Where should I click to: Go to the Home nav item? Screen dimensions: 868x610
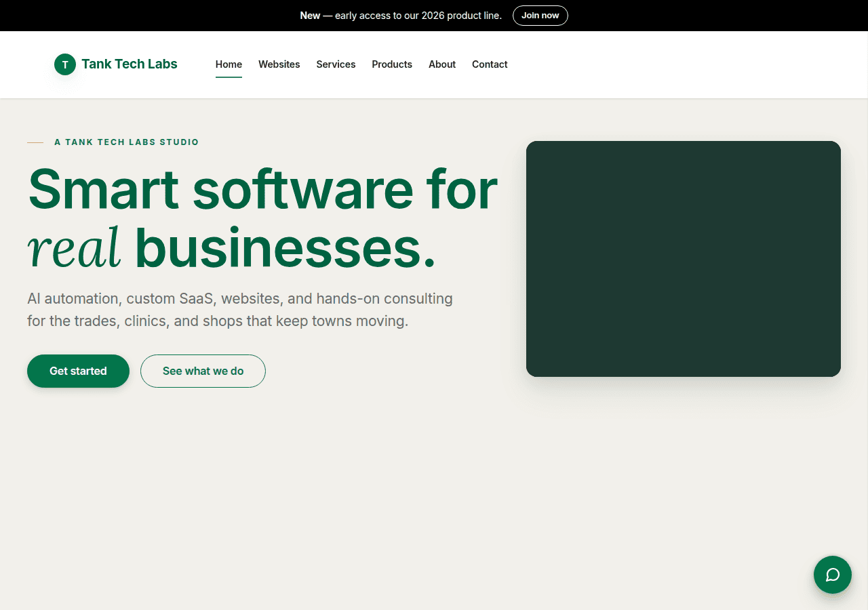coord(229,64)
